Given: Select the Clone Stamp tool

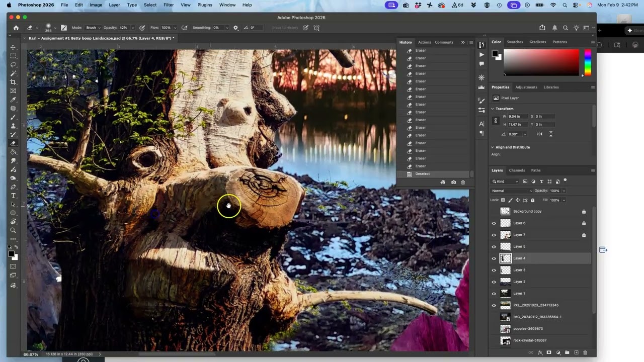Looking at the screenshot, I should click(13, 126).
